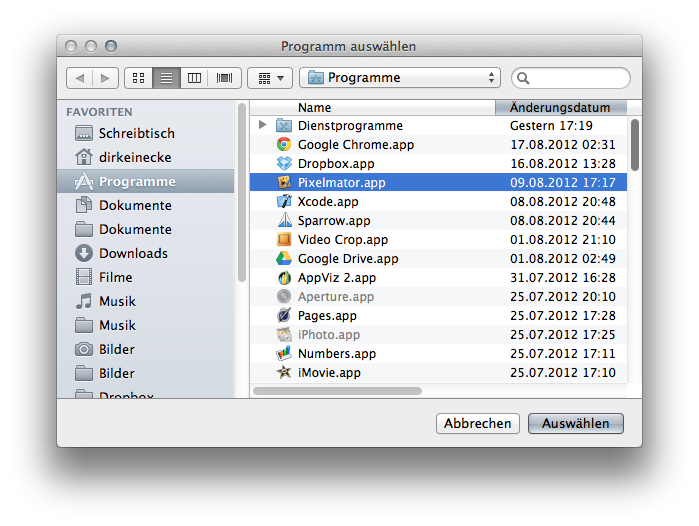Open the item arrangement dropdown

[270, 78]
